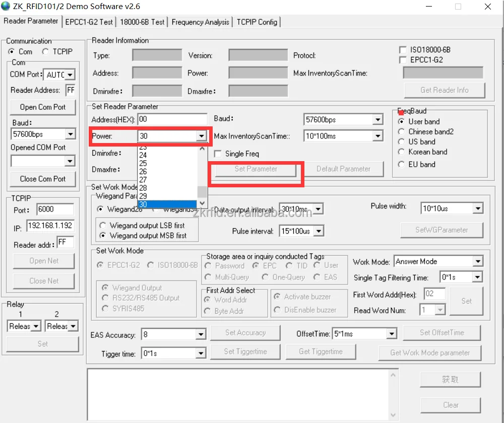Select Wiegand output LSB first
The height and width of the screenshot is (423, 504).
103,226
